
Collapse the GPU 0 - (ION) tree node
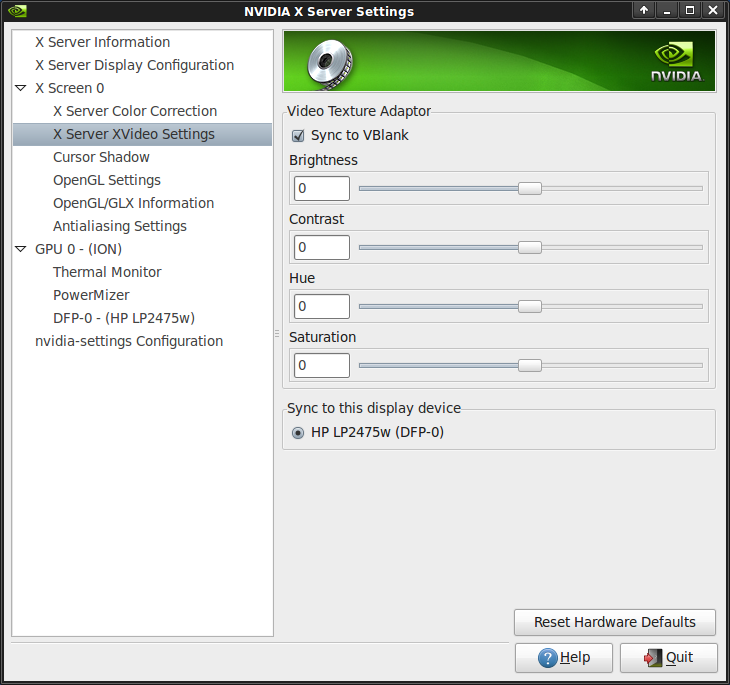[20, 249]
